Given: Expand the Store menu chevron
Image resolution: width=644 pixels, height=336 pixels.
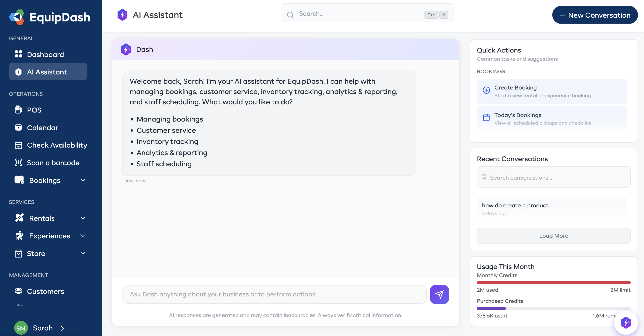Looking at the screenshot, I should click(x=83, y=253).
